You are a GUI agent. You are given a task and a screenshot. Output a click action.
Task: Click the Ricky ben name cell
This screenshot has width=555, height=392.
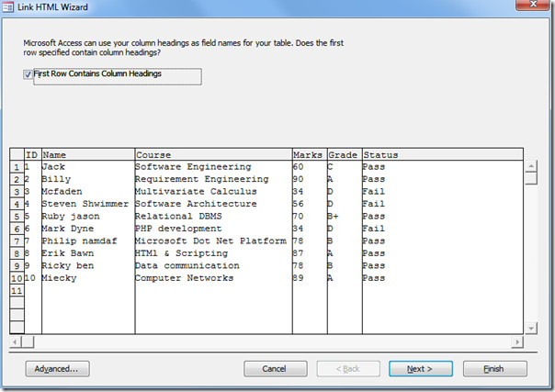tap(88, 266)
